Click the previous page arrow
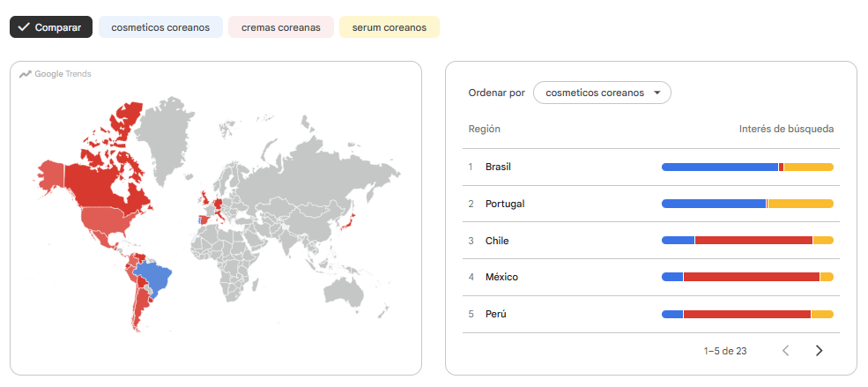 (785, 351)
